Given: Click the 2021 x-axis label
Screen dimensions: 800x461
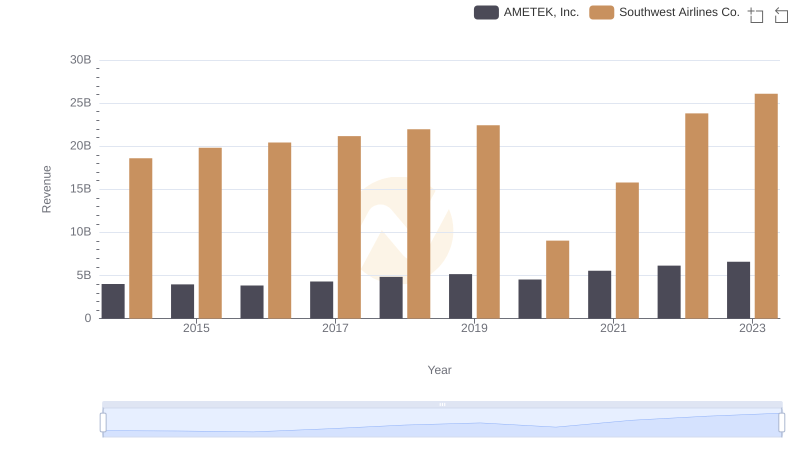Looking at the screenshot, I should click(613, 328).
